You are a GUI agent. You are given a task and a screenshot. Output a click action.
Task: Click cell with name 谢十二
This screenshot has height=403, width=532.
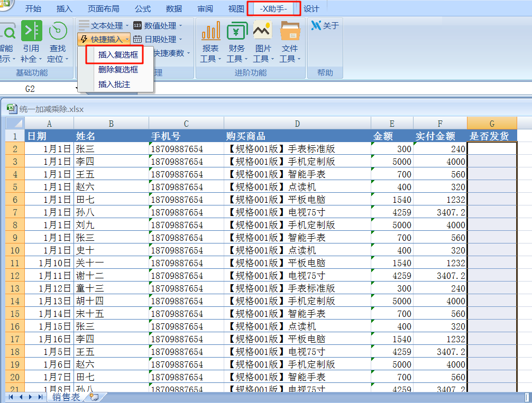point(111,276)
